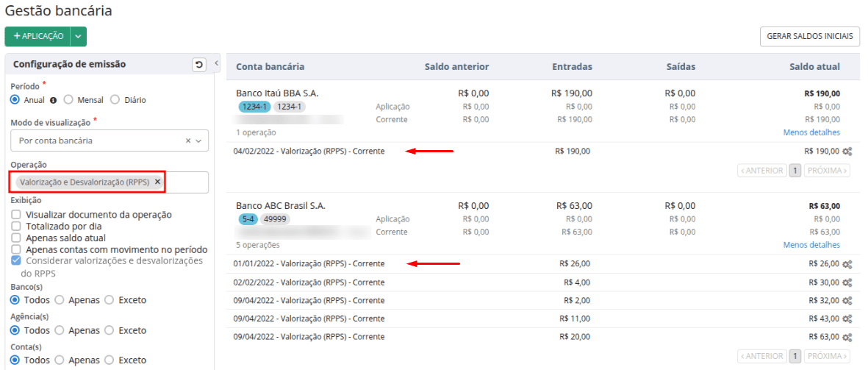The height and width of the screenshot is (370, 868).
Task: Click Menos detalhes for Banco ABC Brasil
Action: (811, 245)
